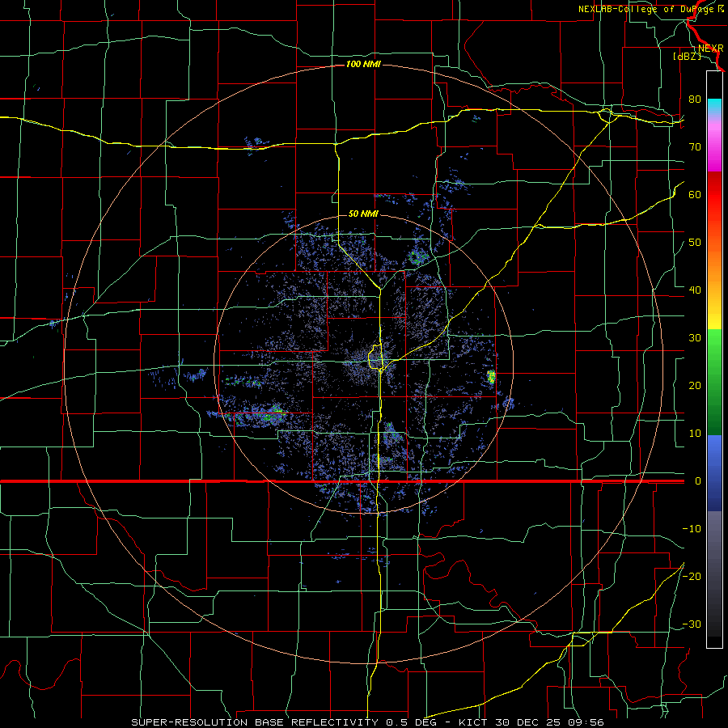Click the 20 value on the dBZ scale
This screenshot has width=728, height=728.
pos(695,386)
